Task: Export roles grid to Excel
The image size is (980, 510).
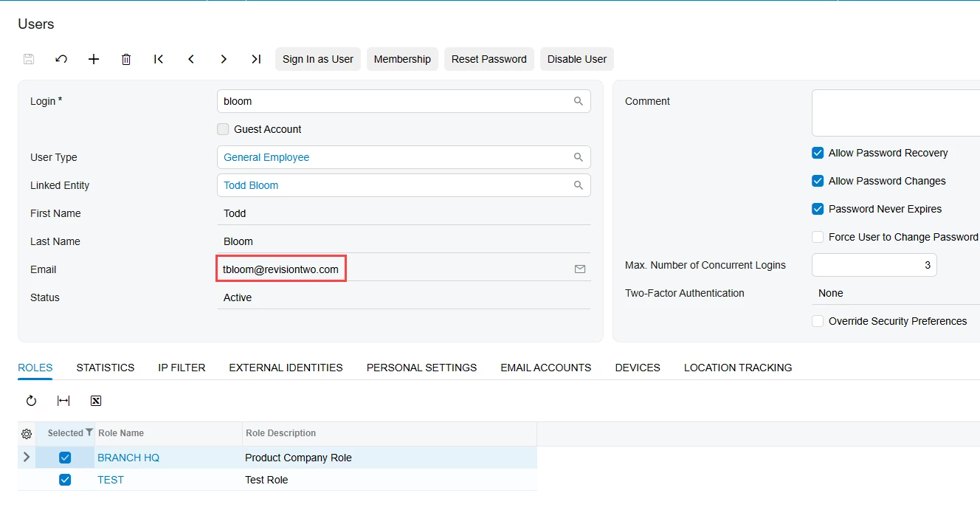Action: pyautogui.click(x=96, y=401)
